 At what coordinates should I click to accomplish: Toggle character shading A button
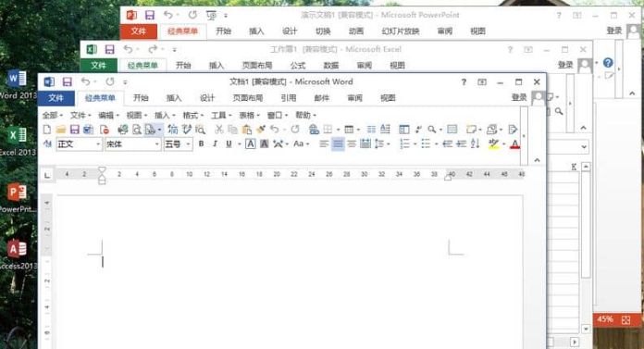(264, 143)
